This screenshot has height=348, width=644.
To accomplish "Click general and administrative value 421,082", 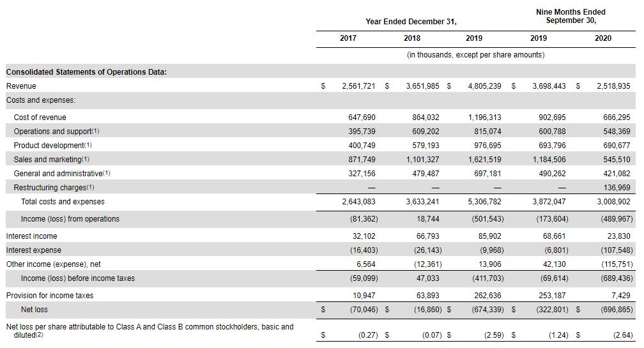I will pos(617,174).
